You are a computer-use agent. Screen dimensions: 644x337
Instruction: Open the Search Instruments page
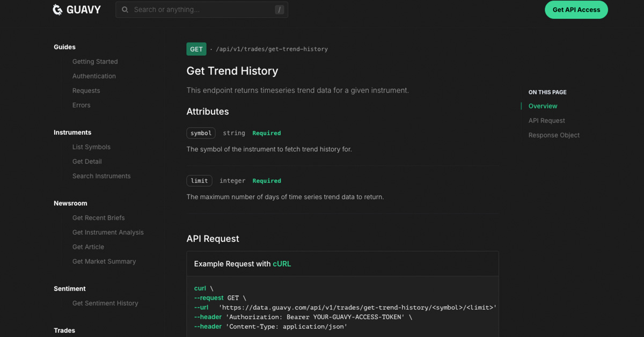point(101,176)
